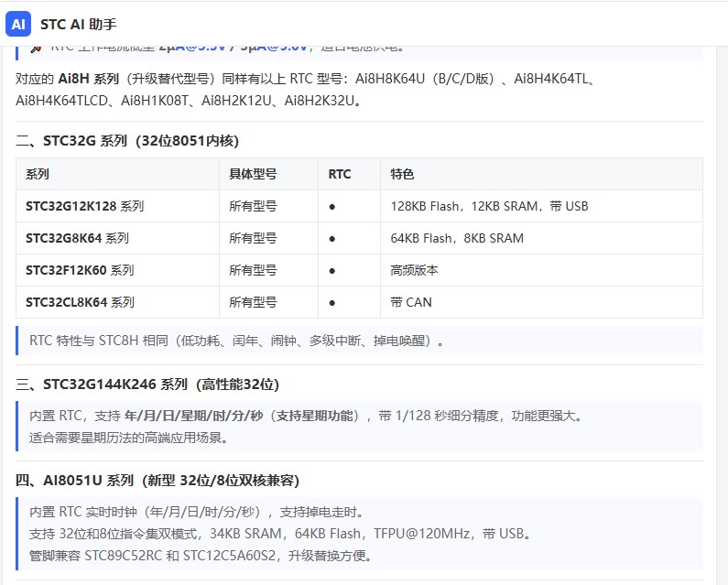Click heading 四、AI8051U 系列
Image resolution: width=728 pixels, height=585 pixels.
[x=158, y=480]
